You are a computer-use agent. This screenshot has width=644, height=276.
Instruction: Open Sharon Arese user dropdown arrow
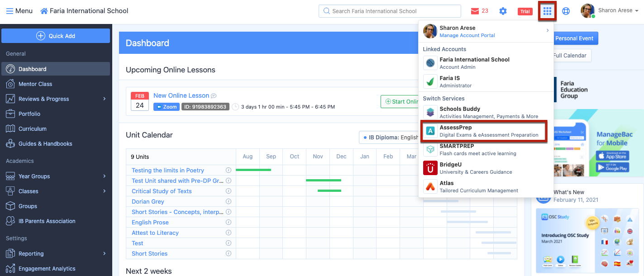pyautogui.click(x=637, y=11)
